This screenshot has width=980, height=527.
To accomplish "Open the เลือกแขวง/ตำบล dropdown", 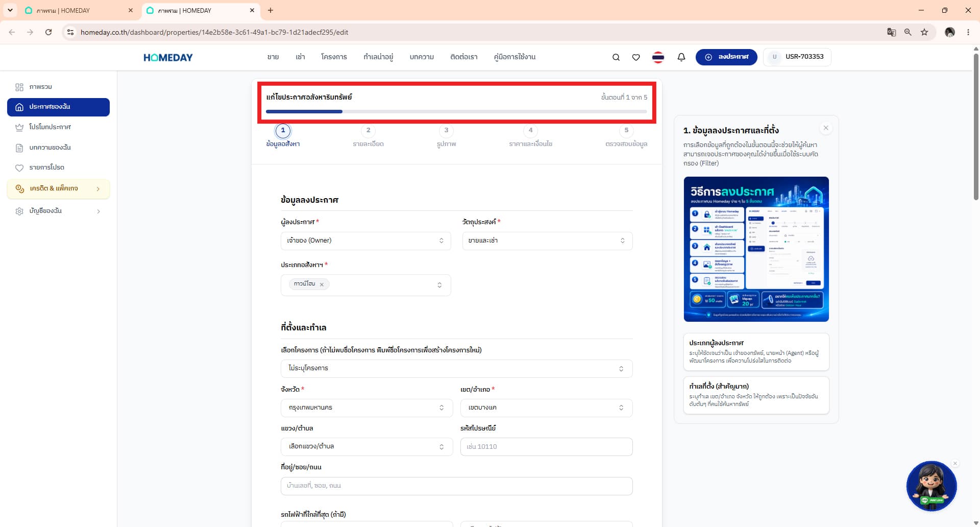I will [x=366, y=447].
